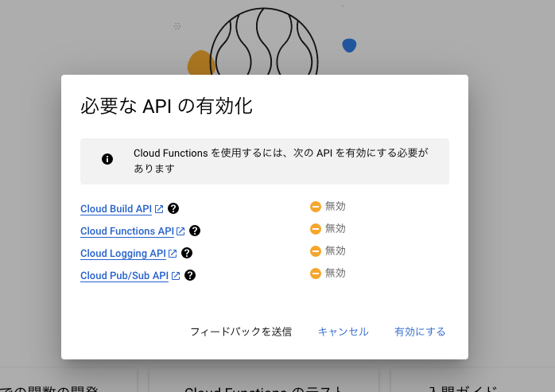Click キャンセル to dismiss the dialog
The width and height of the screenshot is (555, 392).
(343, 332)
